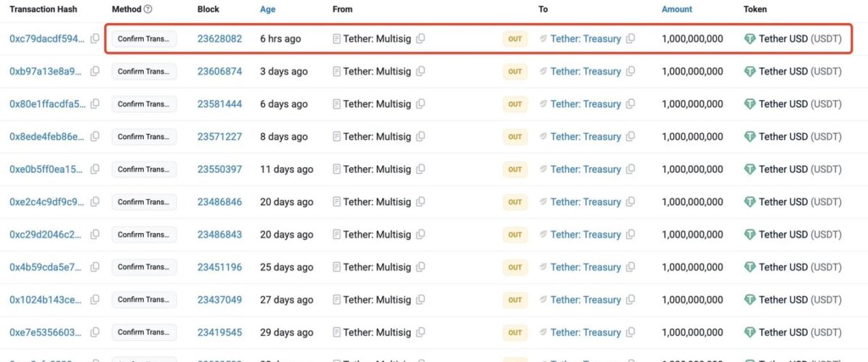Copy Treasury address in block 23437049 row
Screen dimensions: 868x362
(x=630, y=300)
